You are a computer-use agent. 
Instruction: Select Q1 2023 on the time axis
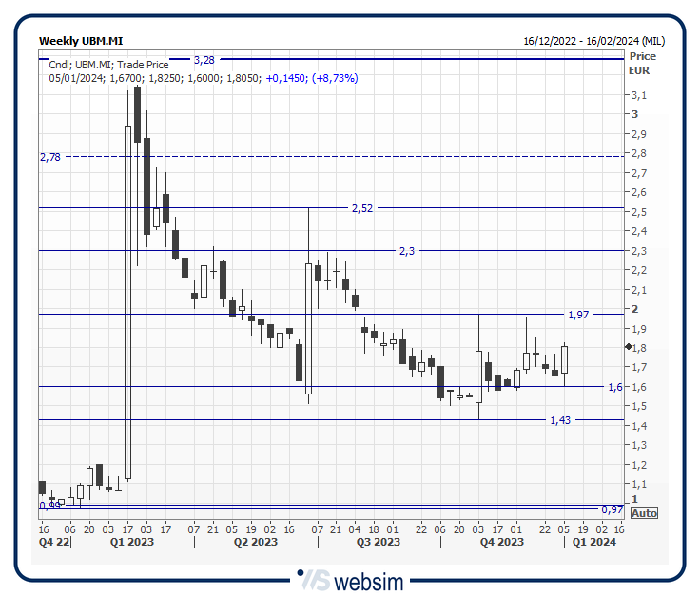click(x=133, y=542)
